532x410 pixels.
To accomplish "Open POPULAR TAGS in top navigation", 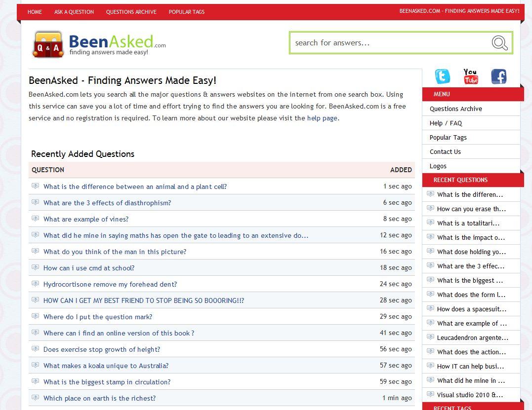I will click(187, 12).
